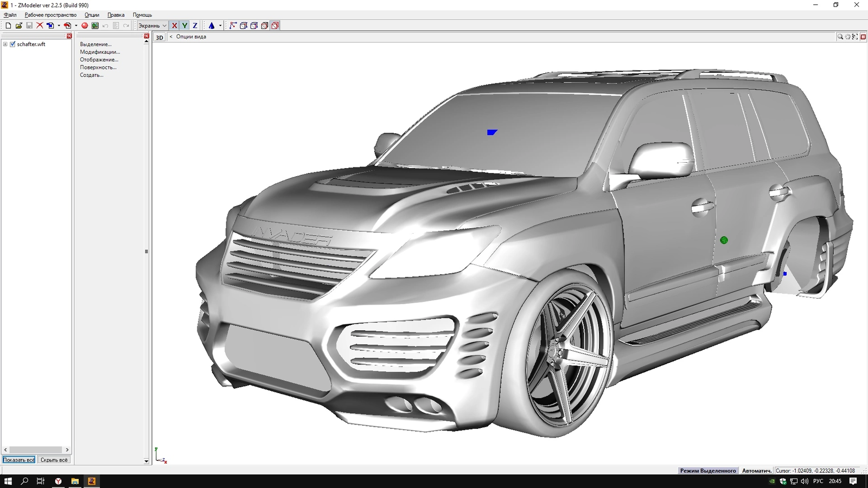The width and height of the screenshot is (868, 488).
Task: Click the new file icon
Action: pyautogui.click(x=8, y=25)
